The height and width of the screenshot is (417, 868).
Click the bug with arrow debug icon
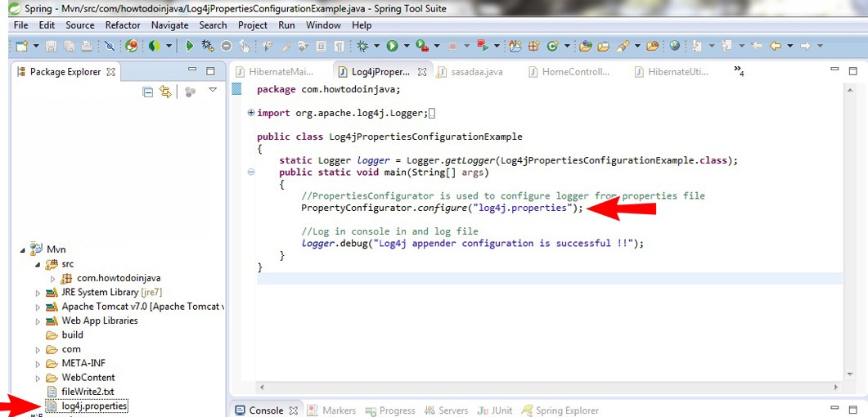click(x=208, y=46)
